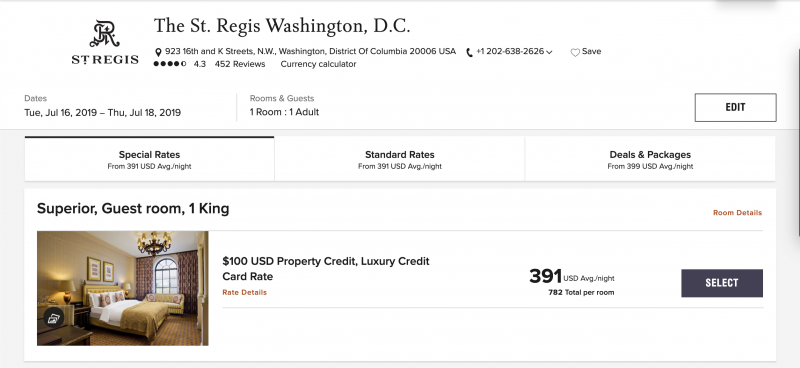
Task: Switch to the Special Rates tab
Action: [x=149, y=159]
